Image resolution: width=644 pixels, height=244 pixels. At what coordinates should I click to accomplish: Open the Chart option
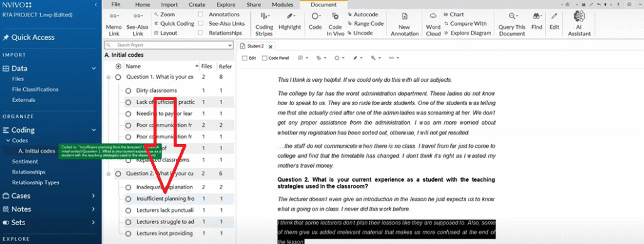click(454, 14)
